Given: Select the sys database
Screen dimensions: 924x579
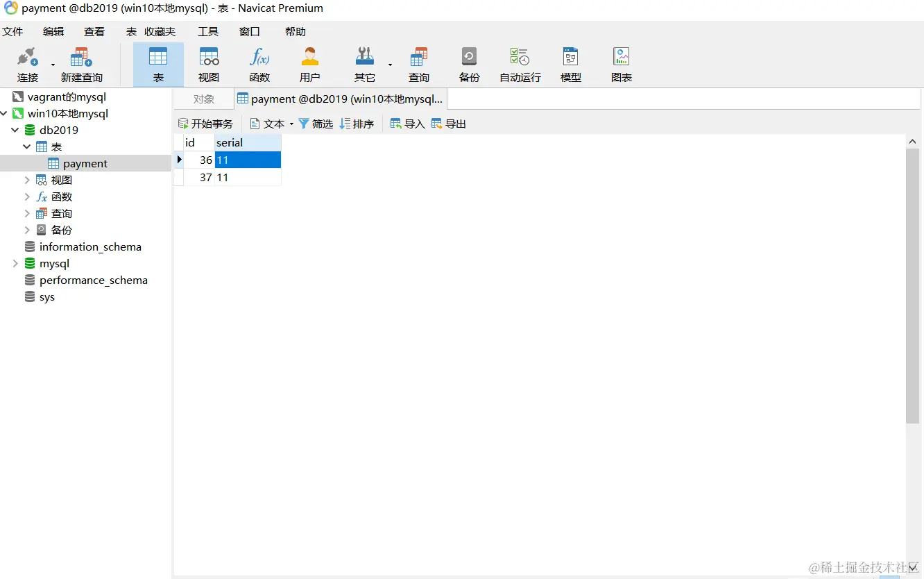Looking at the screenshot, I should [47, 296].
